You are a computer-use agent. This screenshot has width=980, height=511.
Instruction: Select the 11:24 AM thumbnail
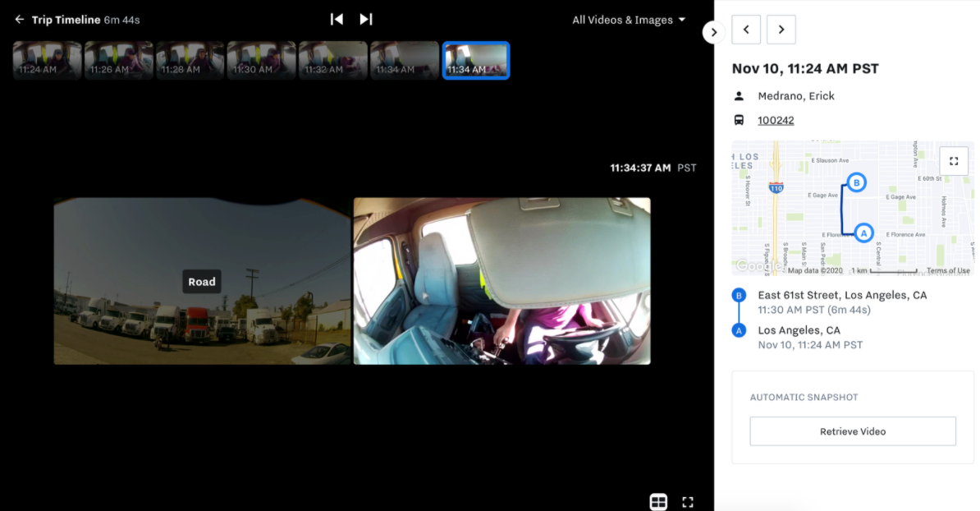(x=47, y=60)
